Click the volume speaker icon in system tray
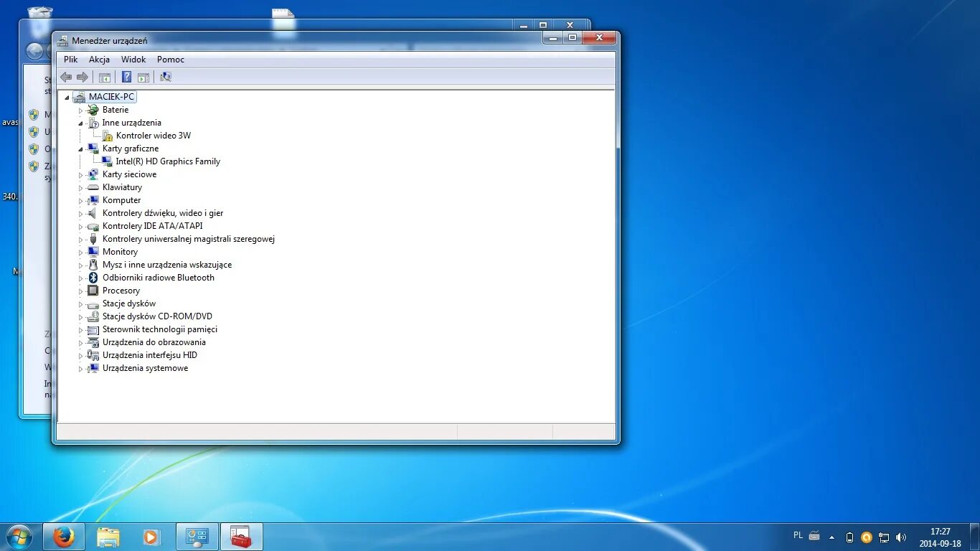The width and height of the screenshot is (980, 551). (x=901, y=537)
